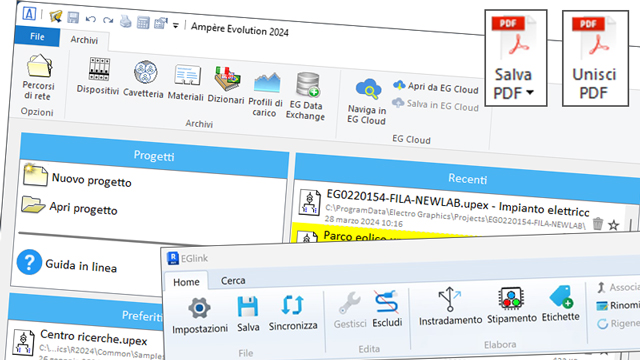The height and width of the screenshot is (360, 640).
Task: Delete the EG0220154-FILA-NEWLAB recent entry with trash icon
Action: pyautogui.click(x=598, y=223)
